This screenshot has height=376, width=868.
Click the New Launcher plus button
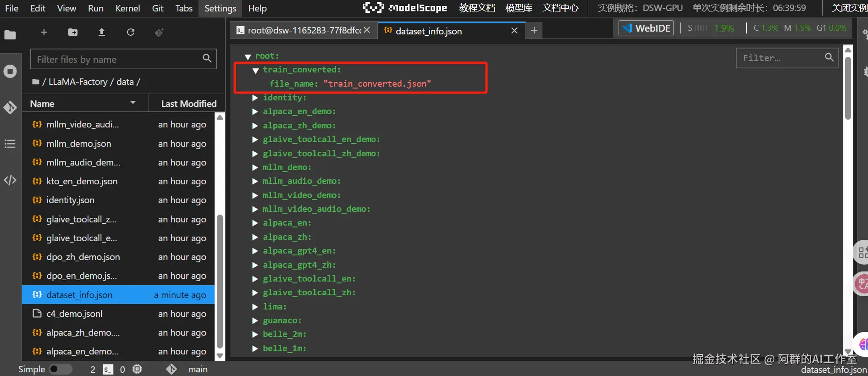[44, 32]
